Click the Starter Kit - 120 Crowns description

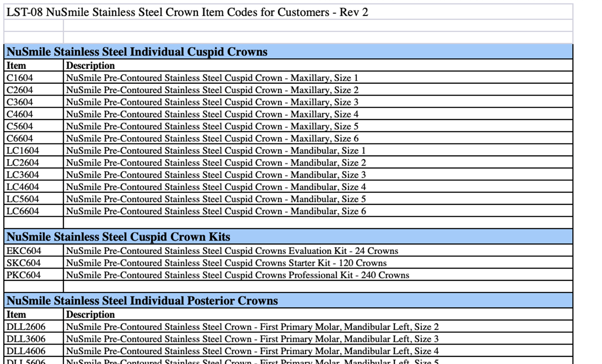click(x=318, y=263)
